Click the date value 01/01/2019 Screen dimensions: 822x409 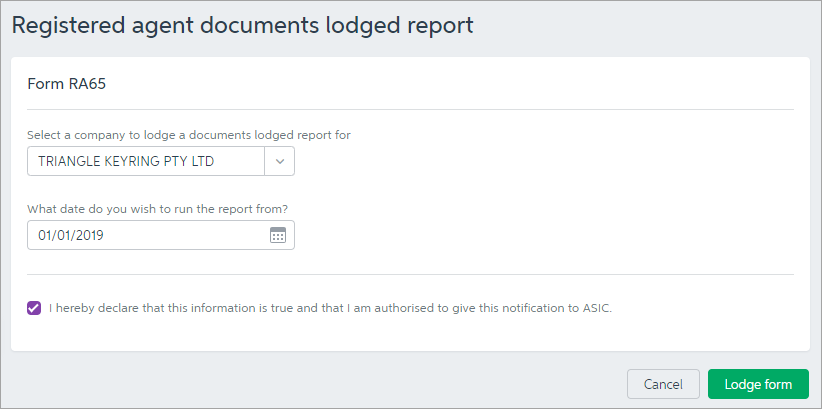tap(71, 235)
